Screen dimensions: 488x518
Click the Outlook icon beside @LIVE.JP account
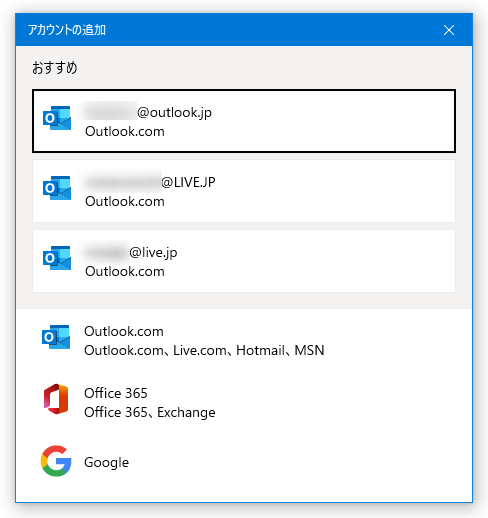coord(57,188)
